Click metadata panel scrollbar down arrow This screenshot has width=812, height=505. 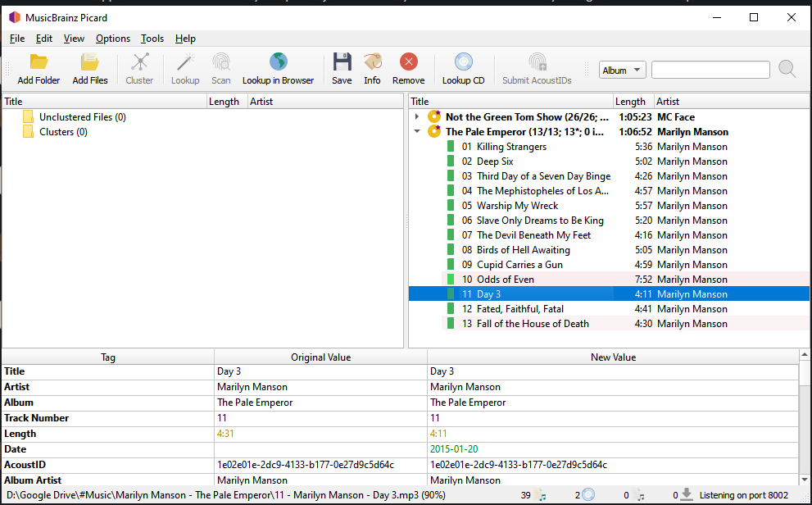[x=805, y=480]
